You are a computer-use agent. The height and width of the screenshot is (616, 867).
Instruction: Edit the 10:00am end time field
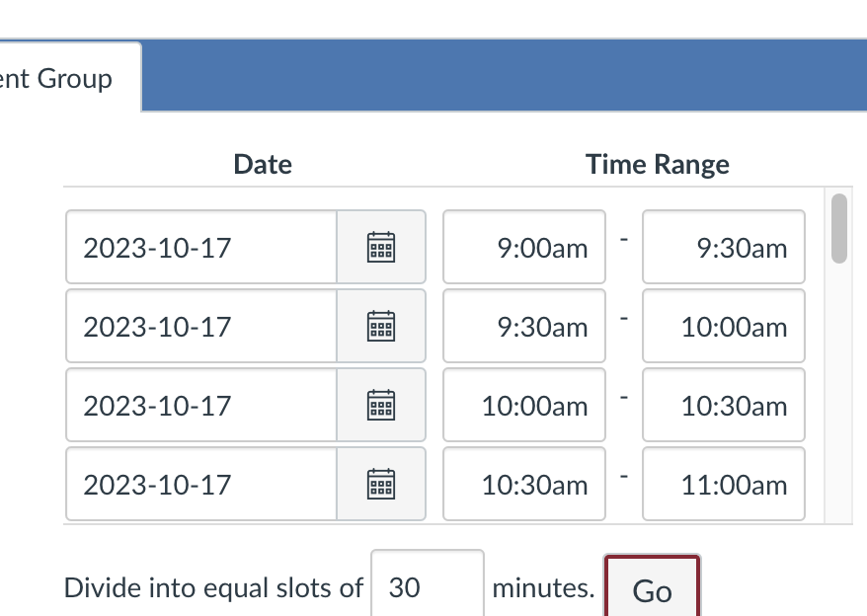[x=723, y=326]
